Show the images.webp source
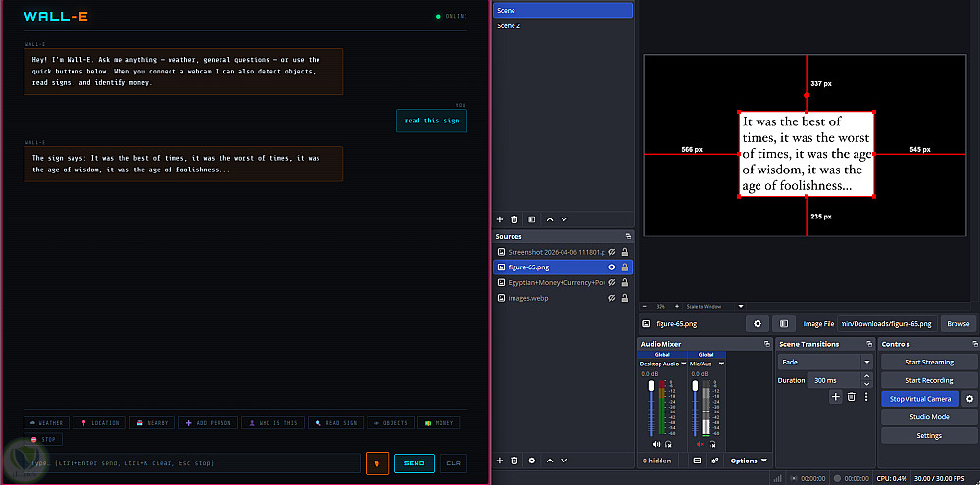This screenshot has height=485, width=980. tap(612, 298)
